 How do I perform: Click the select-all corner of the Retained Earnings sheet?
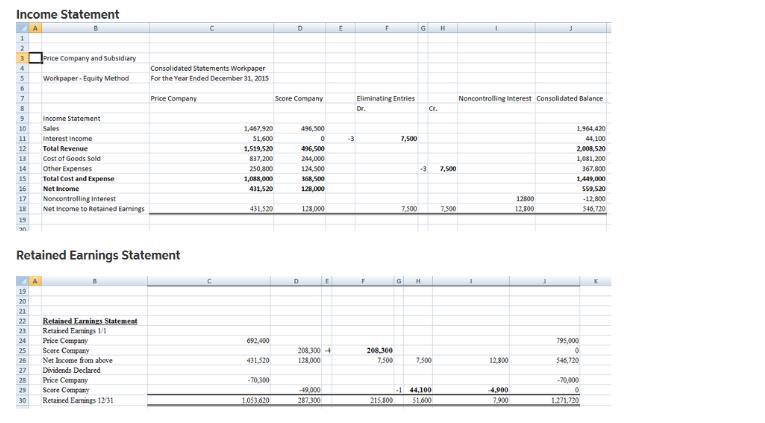(22, 281)
